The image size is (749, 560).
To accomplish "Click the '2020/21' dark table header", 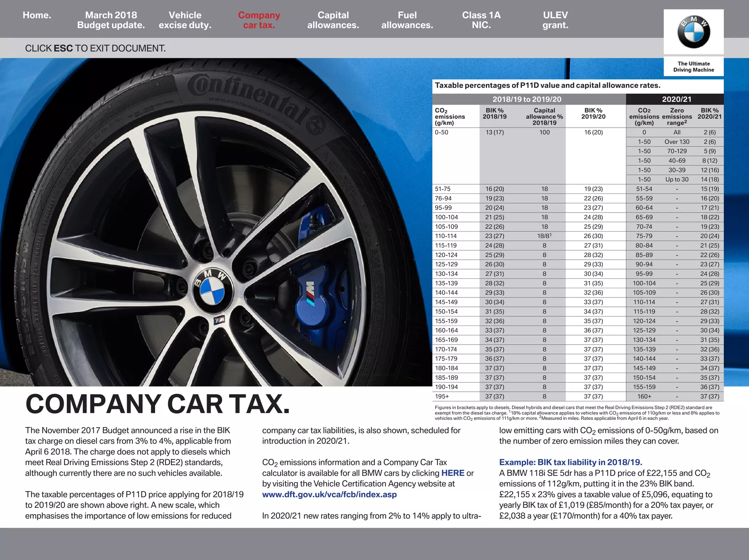I will click(x=677, y=99).
